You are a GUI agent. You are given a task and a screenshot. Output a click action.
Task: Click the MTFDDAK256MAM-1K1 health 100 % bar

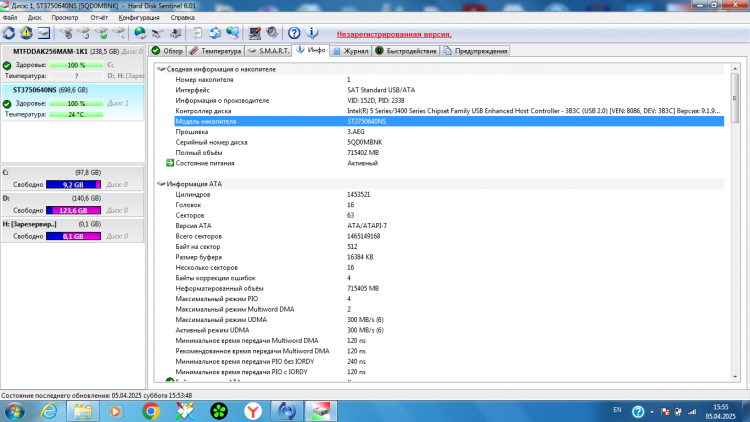76,65
